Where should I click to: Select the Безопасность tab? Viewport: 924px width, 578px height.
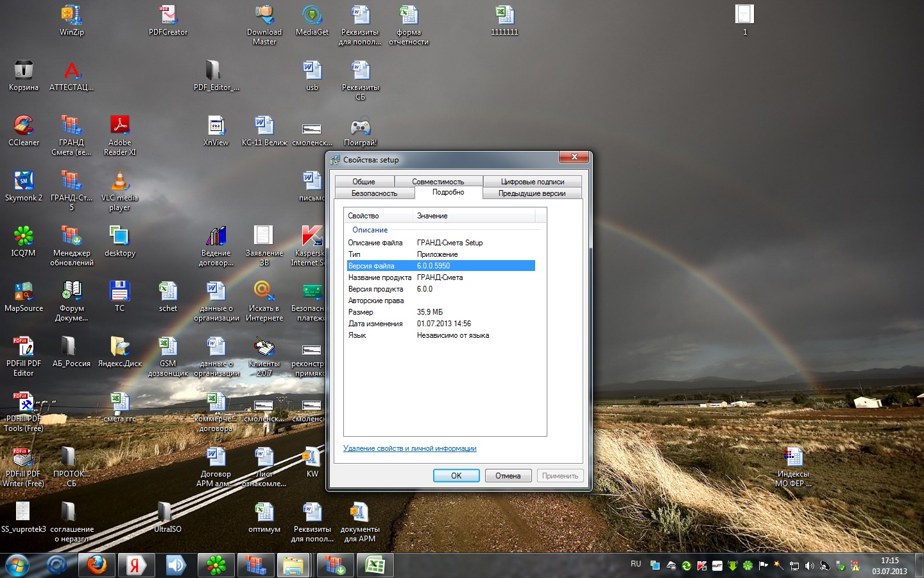tap(375, 193)
